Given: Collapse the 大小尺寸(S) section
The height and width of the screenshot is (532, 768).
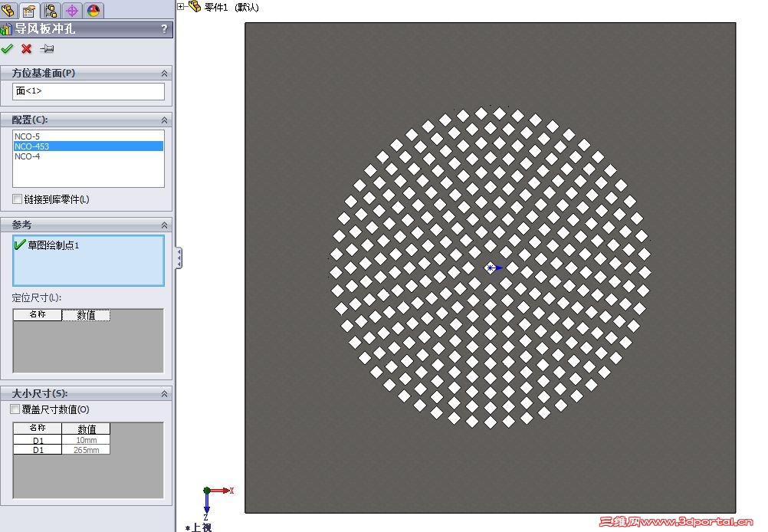Looking at the screenshot, I should point(164,393).
